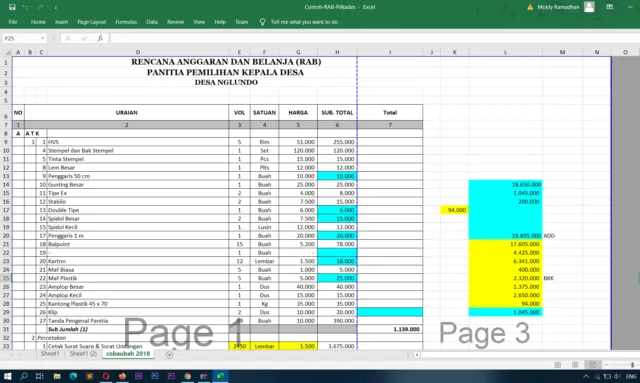The height and width of the screenshot is (383, 640).
Task: Click the Moldy Ramadhan account avatar
Action: tap(589, 7)
